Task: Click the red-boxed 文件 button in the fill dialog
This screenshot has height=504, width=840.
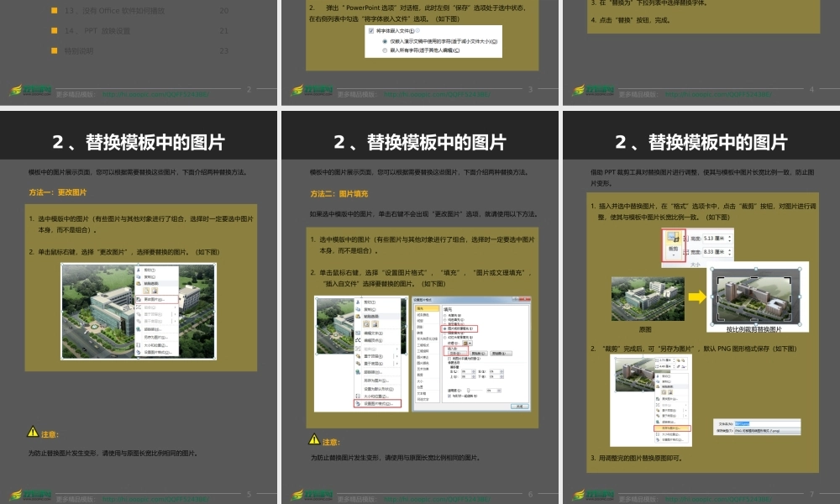Action: 457,354
